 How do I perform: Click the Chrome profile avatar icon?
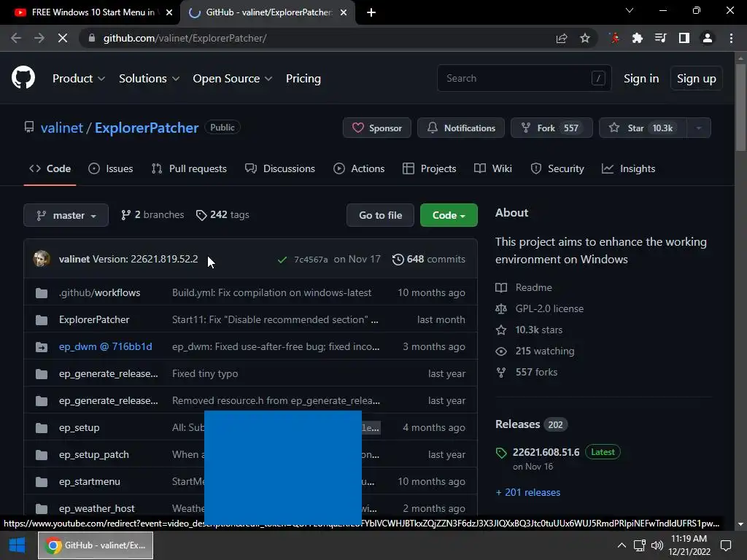[x=708, y=38]
